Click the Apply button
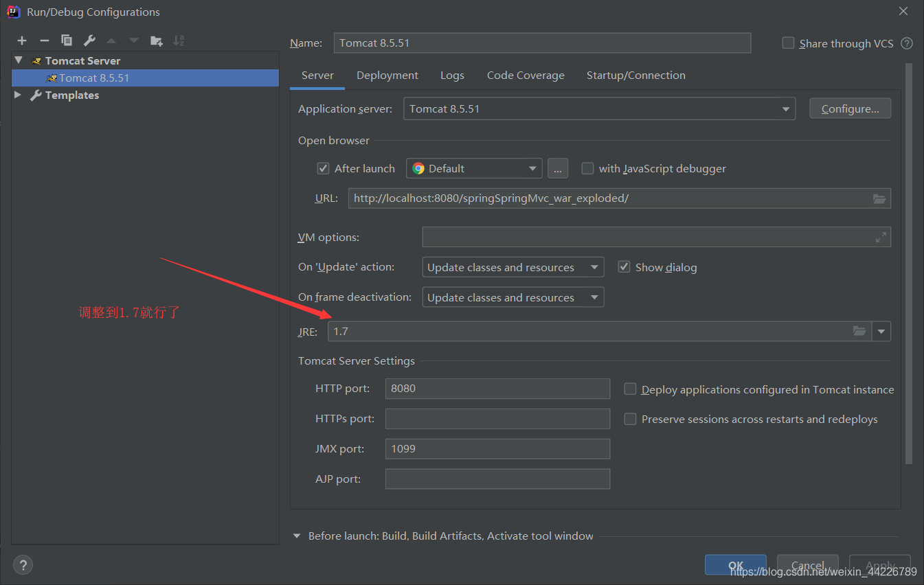 point(880,565)
